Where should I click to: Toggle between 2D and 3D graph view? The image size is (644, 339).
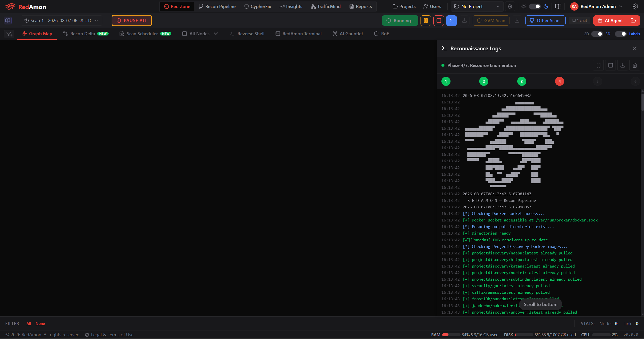pyautogui.click(x=597, y=34)
